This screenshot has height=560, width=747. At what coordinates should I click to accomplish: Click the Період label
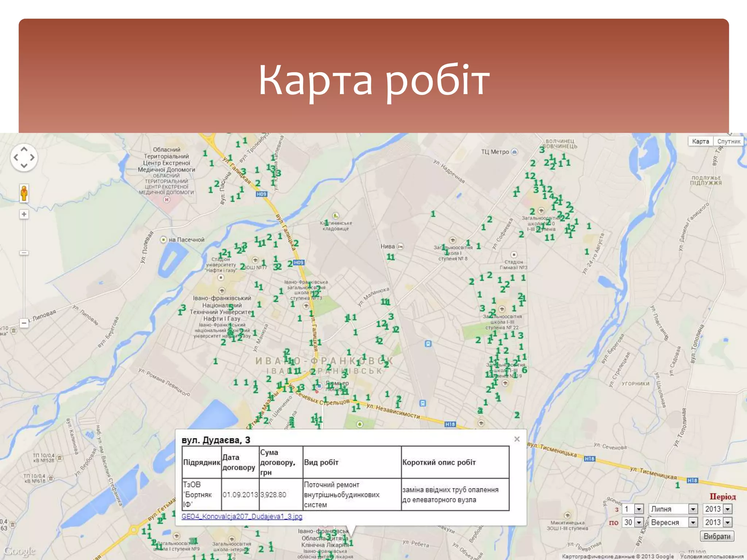point(723,497)
